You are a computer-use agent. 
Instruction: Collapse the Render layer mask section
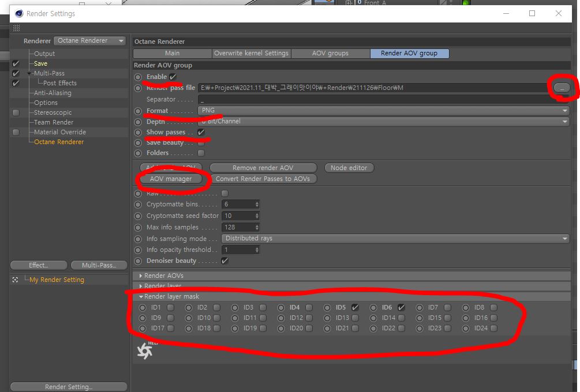(141, 296)
